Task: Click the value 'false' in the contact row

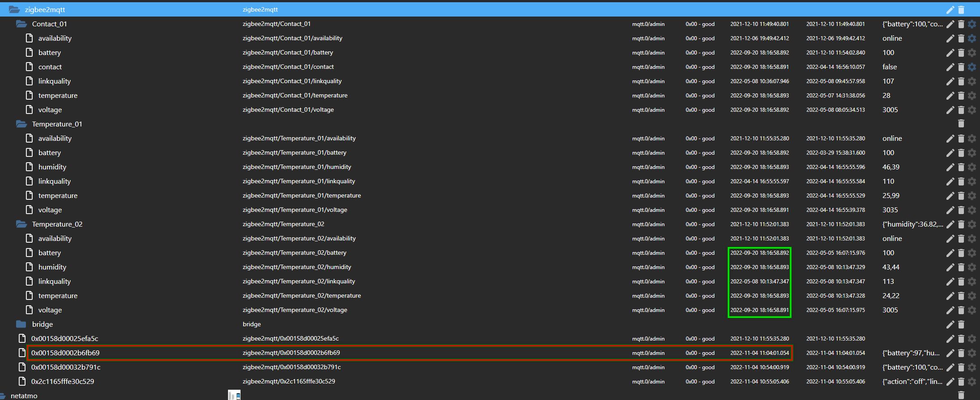Action: (x=890, y=67)
